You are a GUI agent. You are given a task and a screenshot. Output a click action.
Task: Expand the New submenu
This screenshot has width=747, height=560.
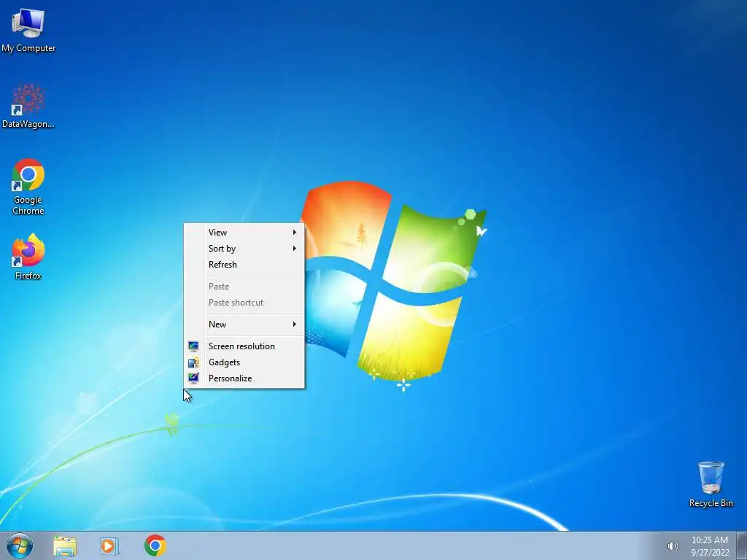[x=244, y=324]
